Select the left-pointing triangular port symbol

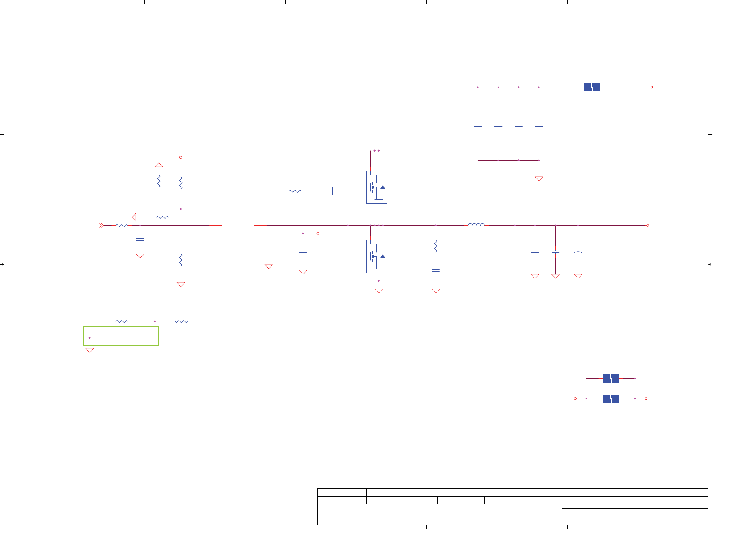pyautogui.click(x=134, y=217)
